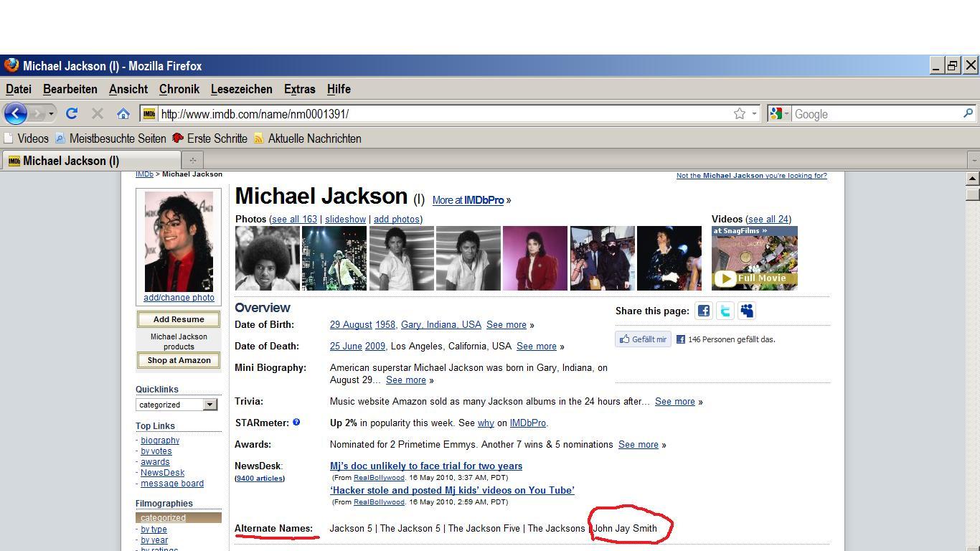Open Meistbesuchte Seiten bookmark folder

(110, 138)
